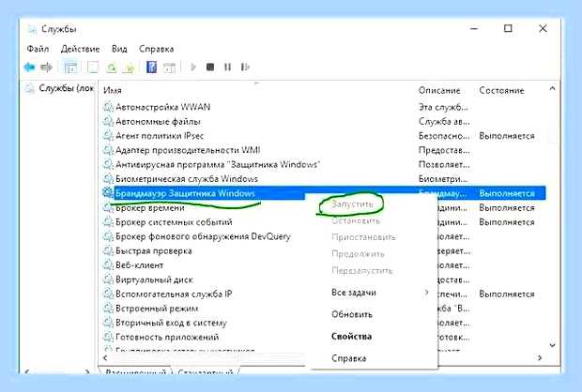Toggle the console tree pane toolbar icon
The height and width of the screenshot is (392, 582).
coord(70,68)
